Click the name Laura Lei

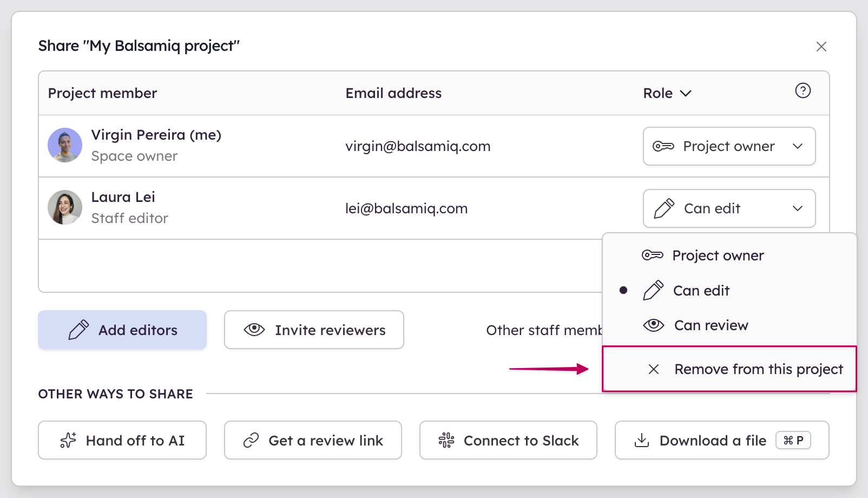(x=123, y=197)
